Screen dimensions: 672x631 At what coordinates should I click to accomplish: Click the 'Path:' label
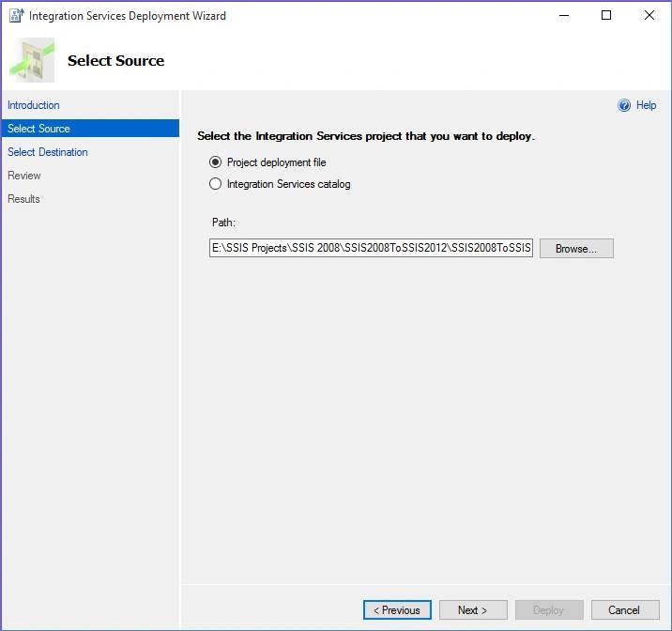(223, 223)
